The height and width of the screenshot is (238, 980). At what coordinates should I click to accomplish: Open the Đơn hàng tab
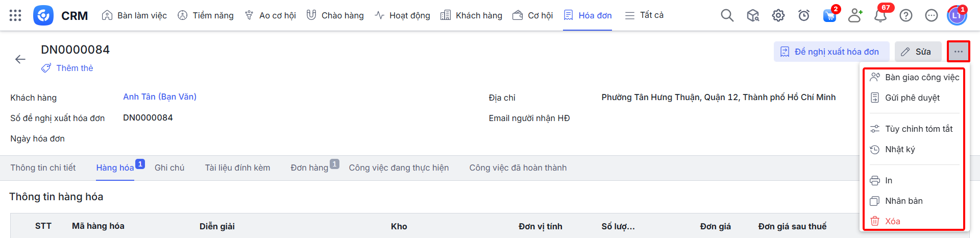(309, 168)
